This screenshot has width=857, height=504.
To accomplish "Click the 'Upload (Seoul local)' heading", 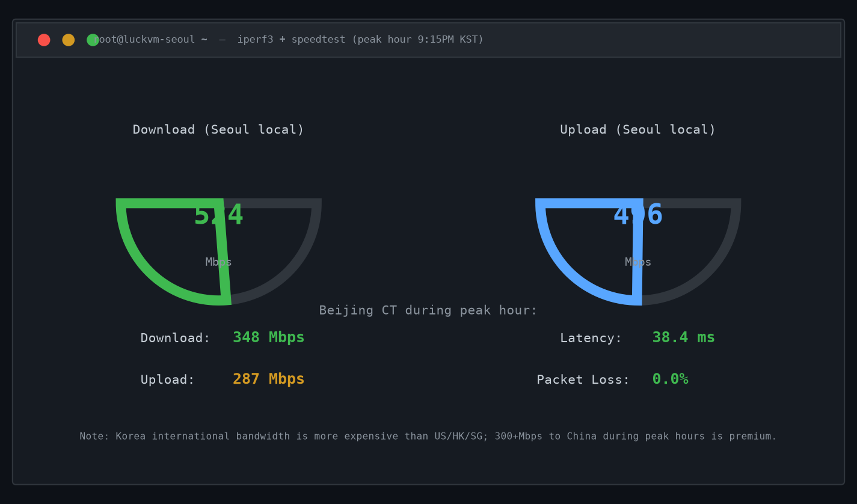I will click(638, 130).
